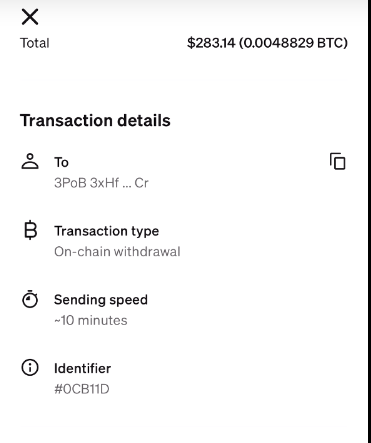Click the Identifier label
This screenshot has width=371, height=443.
click(83, 368)
